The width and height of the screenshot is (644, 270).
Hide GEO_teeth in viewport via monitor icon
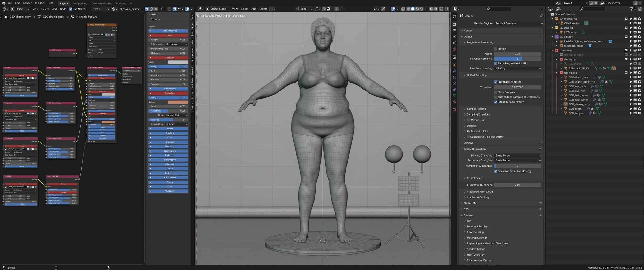(x=635, y=109)
